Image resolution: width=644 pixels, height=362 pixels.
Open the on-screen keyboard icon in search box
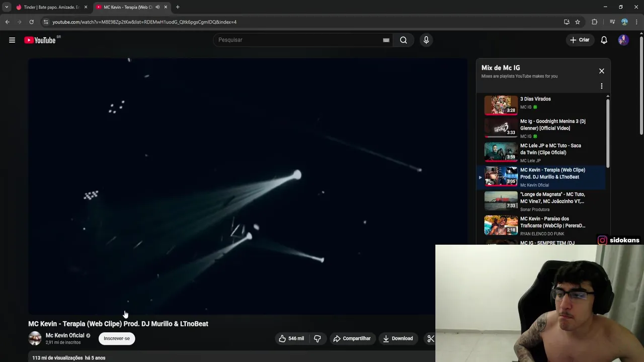pyautogui.click(x=386, y=40)
